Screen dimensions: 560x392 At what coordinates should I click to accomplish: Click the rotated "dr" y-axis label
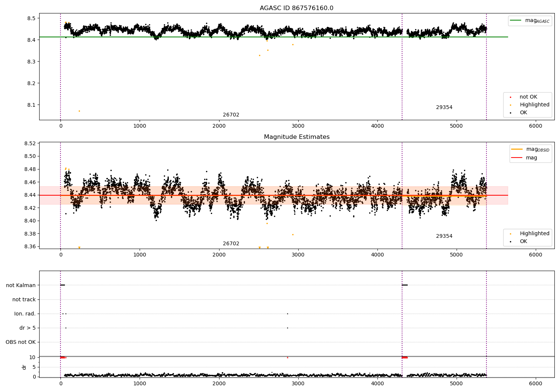(x=24, y=367)
